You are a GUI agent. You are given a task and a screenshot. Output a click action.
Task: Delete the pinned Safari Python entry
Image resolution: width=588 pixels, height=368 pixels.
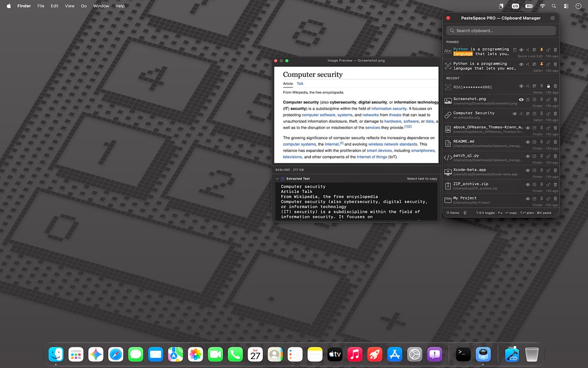point(555,64)
